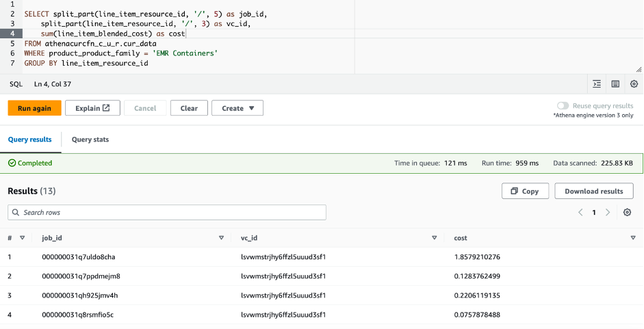
Task: Click the WHERE product_product_family line
Action: [x=120, y=53]
